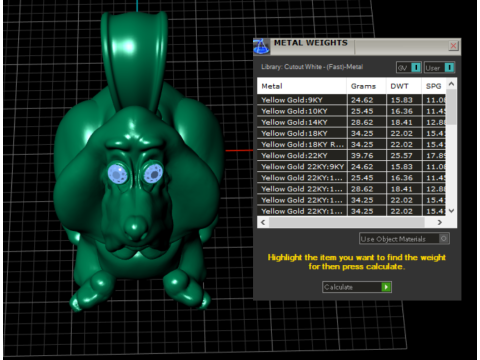Click the scroll down arrow in the list

click(x=451, y=211)
